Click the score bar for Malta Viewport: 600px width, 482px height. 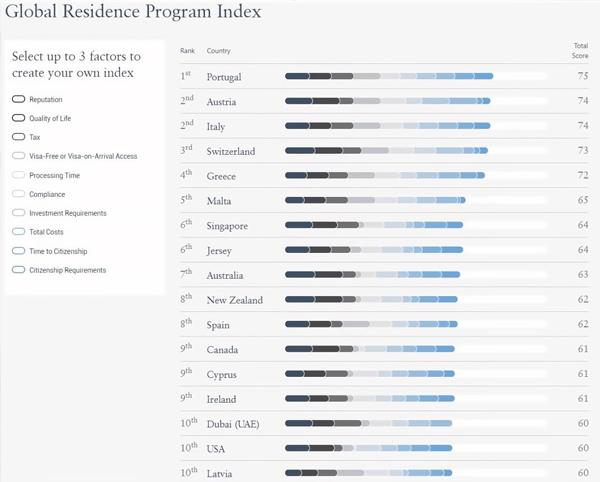point(377,200)
